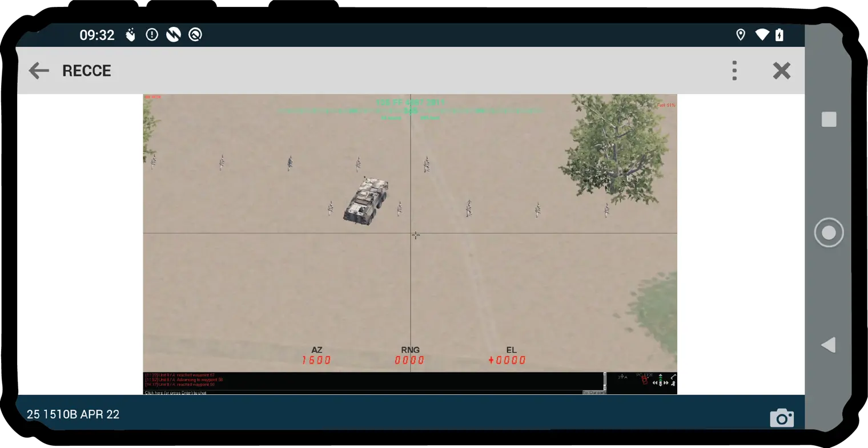Tap the Fuel 91% gauge readout
The height and width of the screenshot is (448, 868).
click(666, 106)
